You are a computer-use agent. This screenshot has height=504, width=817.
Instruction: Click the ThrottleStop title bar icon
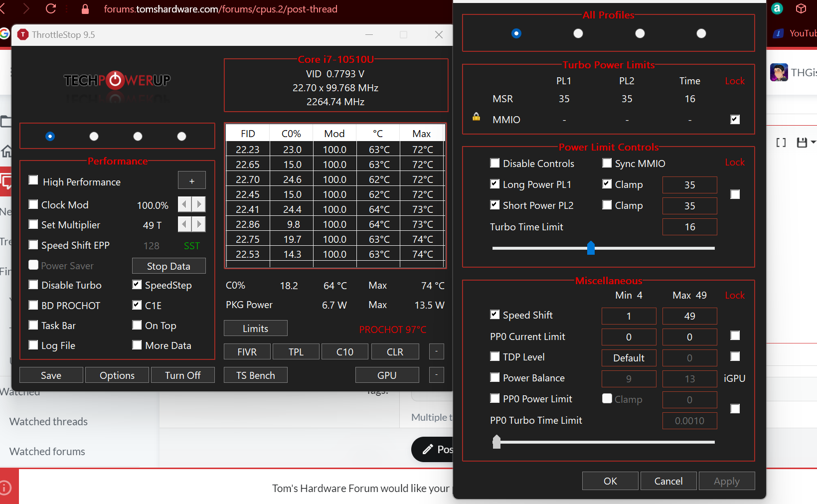click(x=22, y=34)
